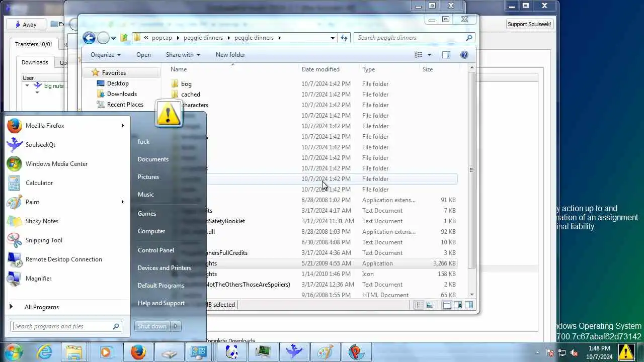Collapse the big nuts user tree
Image resolution: width=644 pixels, height=362 pixels.
coord(27,86)
